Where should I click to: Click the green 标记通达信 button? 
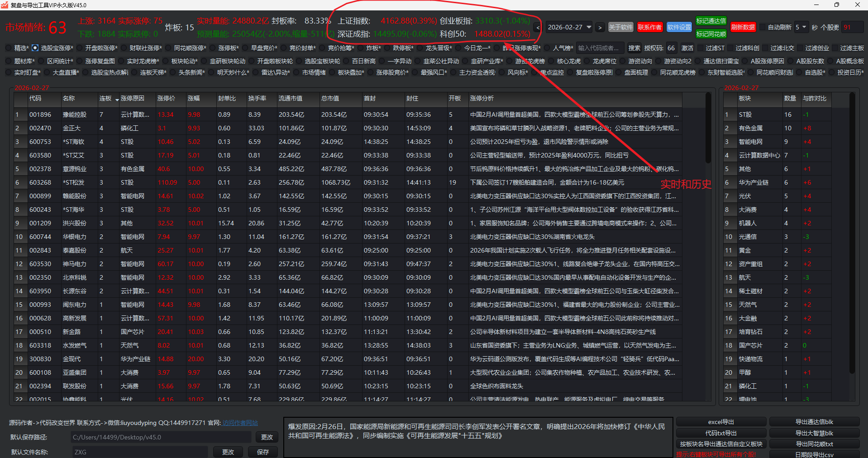[x=711, y=21]
